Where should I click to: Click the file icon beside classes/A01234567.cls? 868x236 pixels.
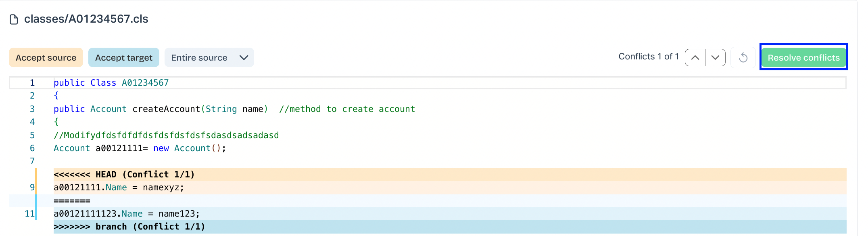click(x=14, y=19)
